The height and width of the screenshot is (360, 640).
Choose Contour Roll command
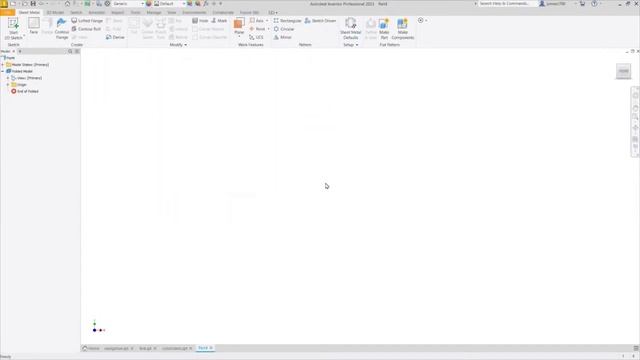tap(86, 29)
